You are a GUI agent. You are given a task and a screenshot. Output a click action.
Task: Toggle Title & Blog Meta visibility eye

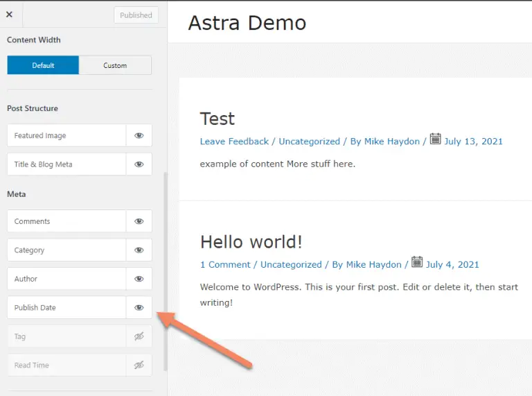click(x=139, y=164)
